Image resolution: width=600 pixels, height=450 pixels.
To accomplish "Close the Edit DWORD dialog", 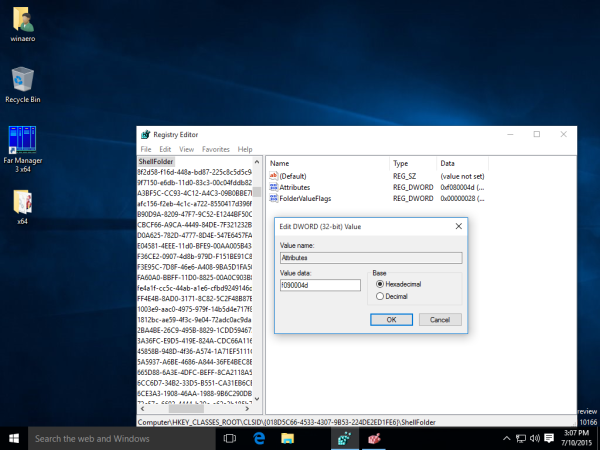I will pos(458,227).
